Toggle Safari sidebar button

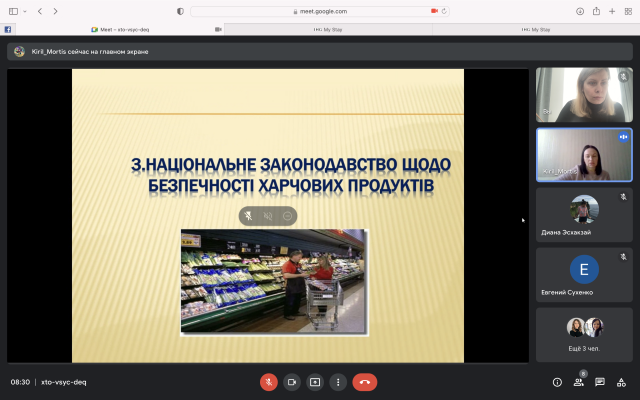pyautogui.click(x=14, y=11)
